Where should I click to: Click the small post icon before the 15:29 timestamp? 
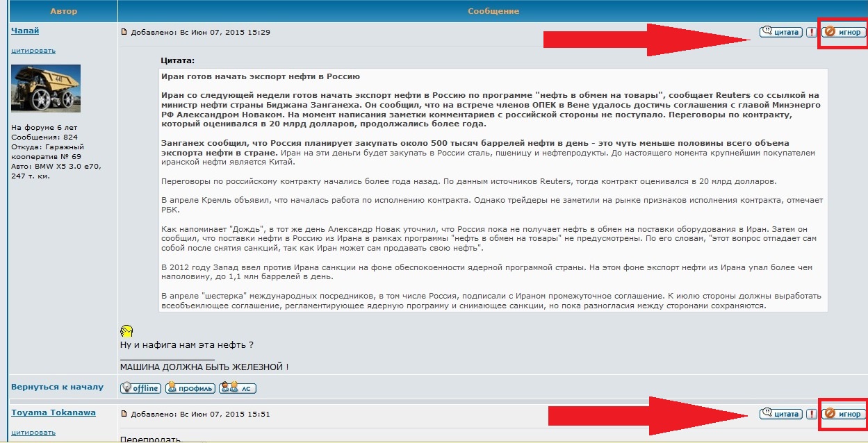[124, 32]
